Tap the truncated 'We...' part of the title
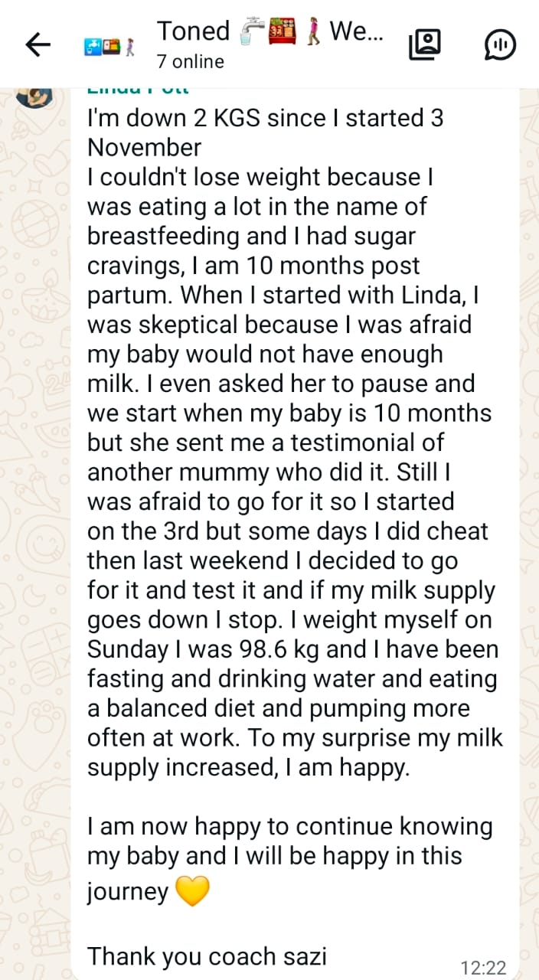Viewport: 539px width, 980px height. [356, 31]
